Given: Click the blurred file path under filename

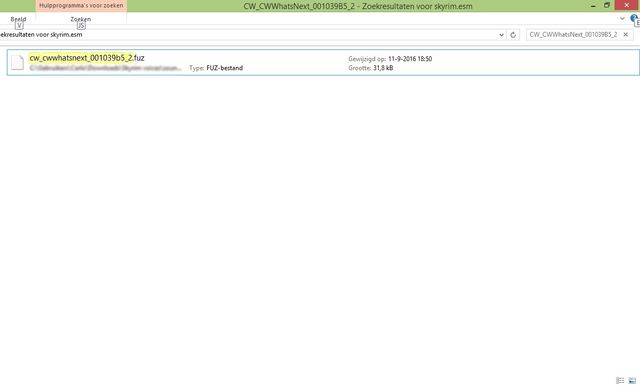Looking at the screenshot, I should [105, 68].
